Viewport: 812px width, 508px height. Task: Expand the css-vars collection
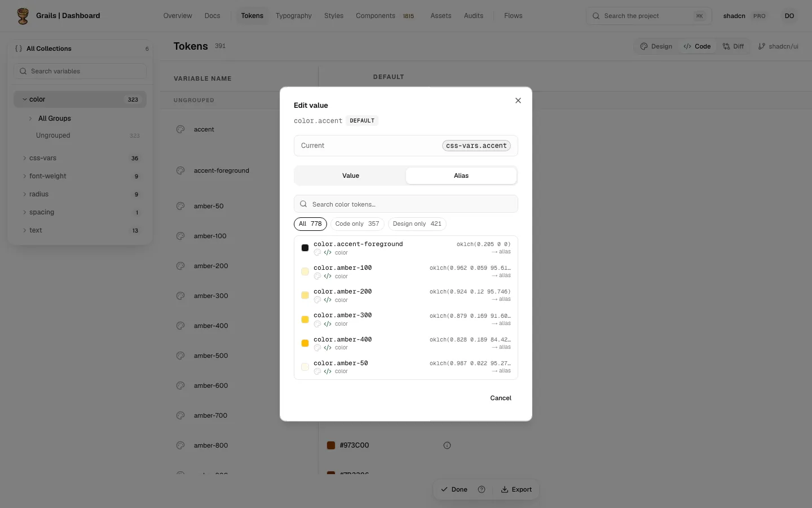80,158
